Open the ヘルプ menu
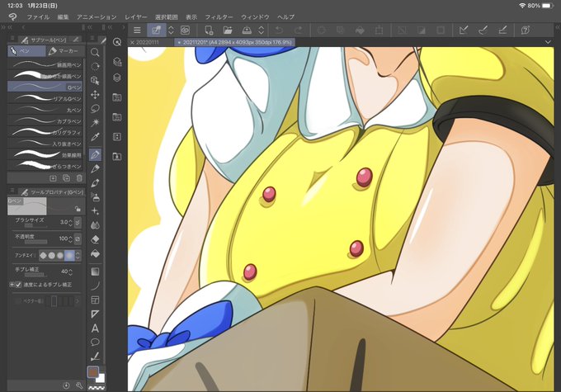This screenshot has height=392, width=561. [x=285, y=17]
